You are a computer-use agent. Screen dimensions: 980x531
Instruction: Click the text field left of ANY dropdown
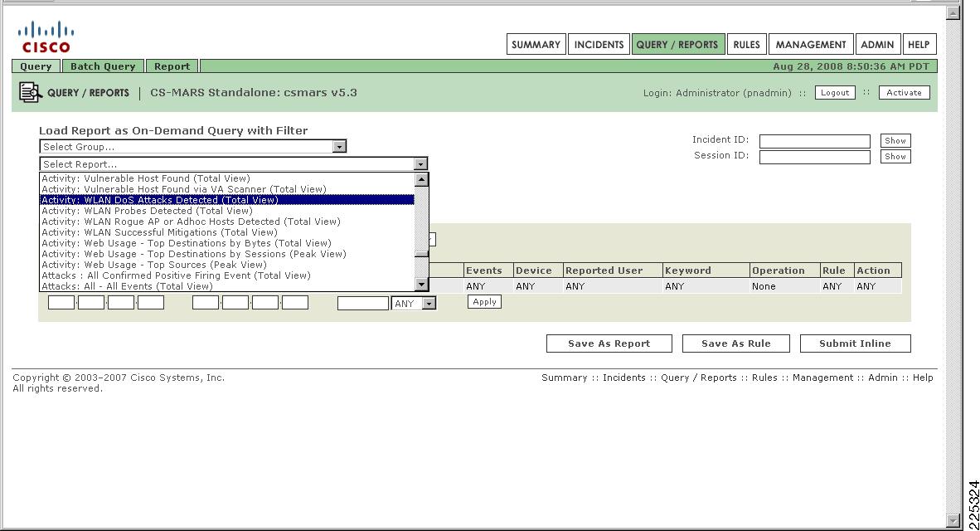tap(363, 304)
